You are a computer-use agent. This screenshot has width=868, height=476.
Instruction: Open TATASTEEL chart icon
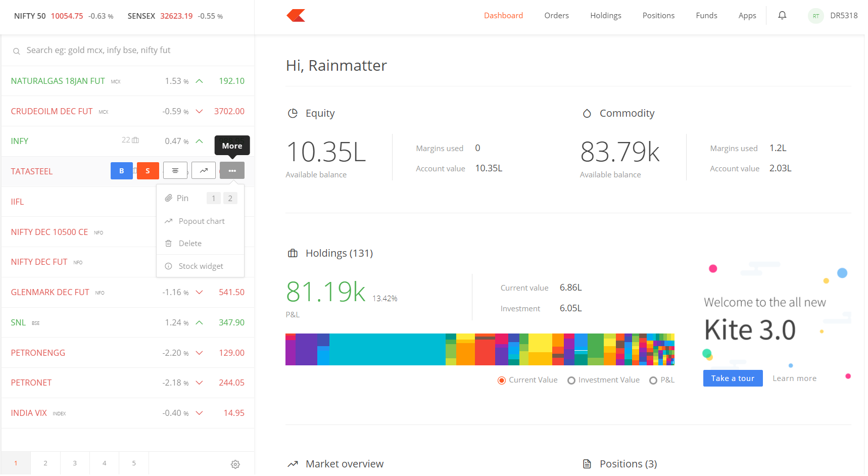coord(204,171)
